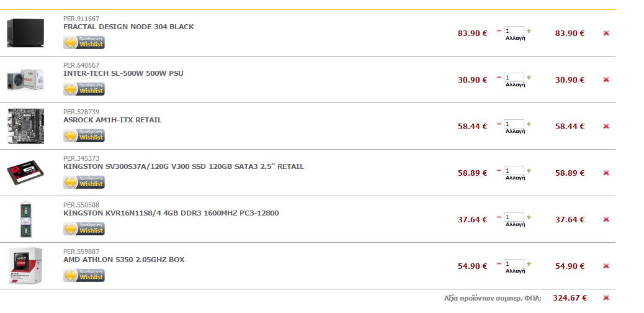The width and height of the screenshot is (644, 313).
Task: Decrease quantity of Fractal Design Node 304
Action: pos(499,31)
